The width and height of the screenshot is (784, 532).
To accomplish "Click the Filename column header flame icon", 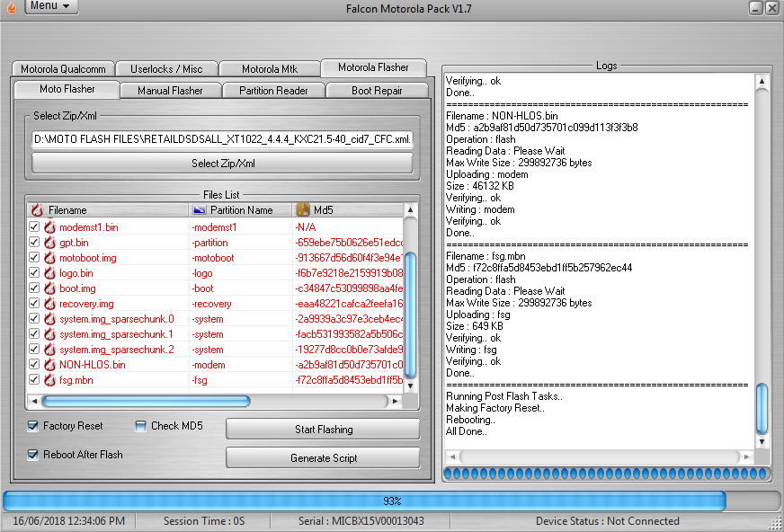I will tap(37, 209).
